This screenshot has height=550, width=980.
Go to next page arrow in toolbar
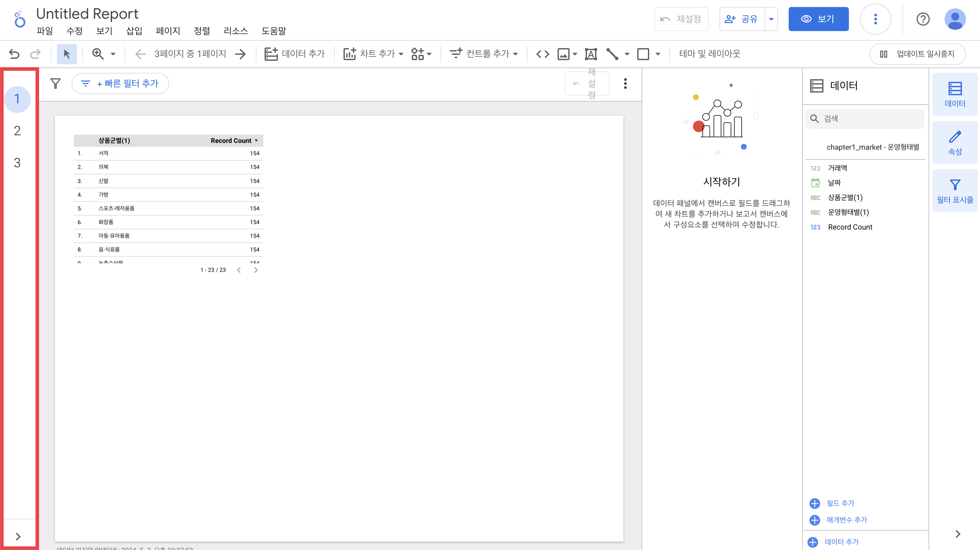240,54
